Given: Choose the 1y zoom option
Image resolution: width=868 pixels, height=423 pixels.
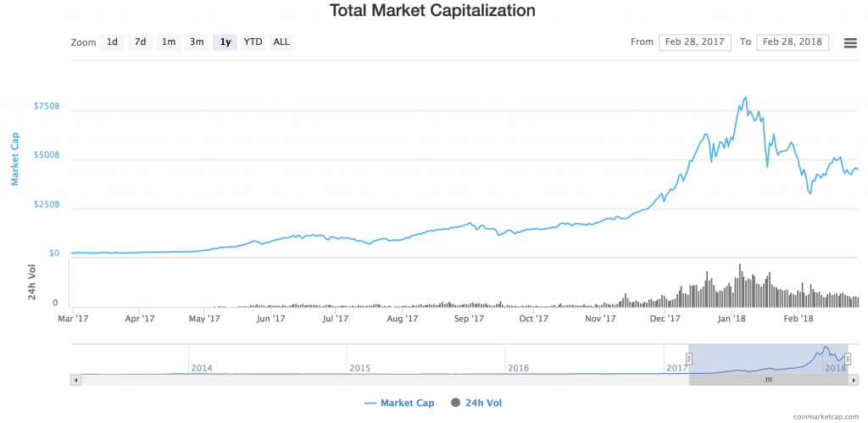Looking at the screenshot, I should (x=225, y=42).
